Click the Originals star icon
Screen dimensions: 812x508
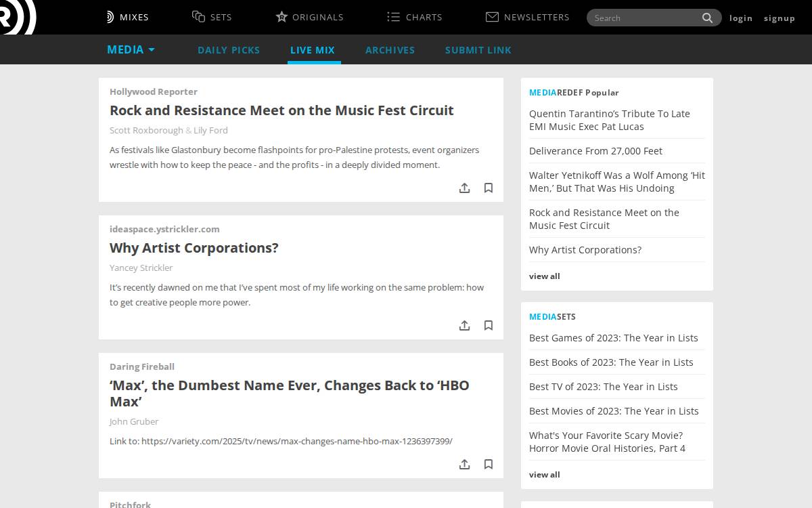pos(281,16)
